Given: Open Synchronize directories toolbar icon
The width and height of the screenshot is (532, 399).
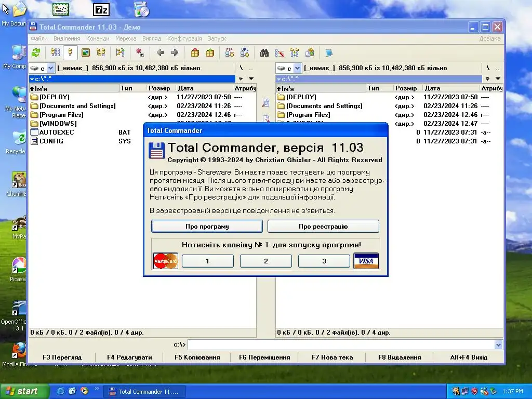Looking at the screenshot, I should tap(295, 52).
